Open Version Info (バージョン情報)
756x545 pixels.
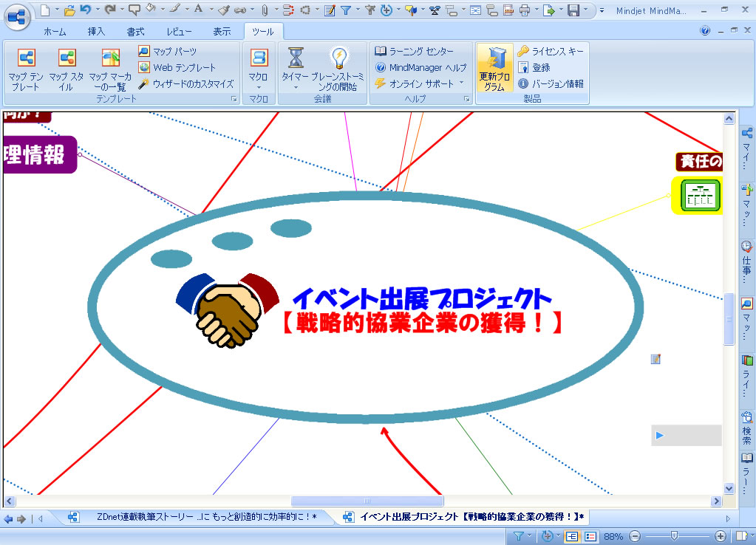(x=550, y=83)
